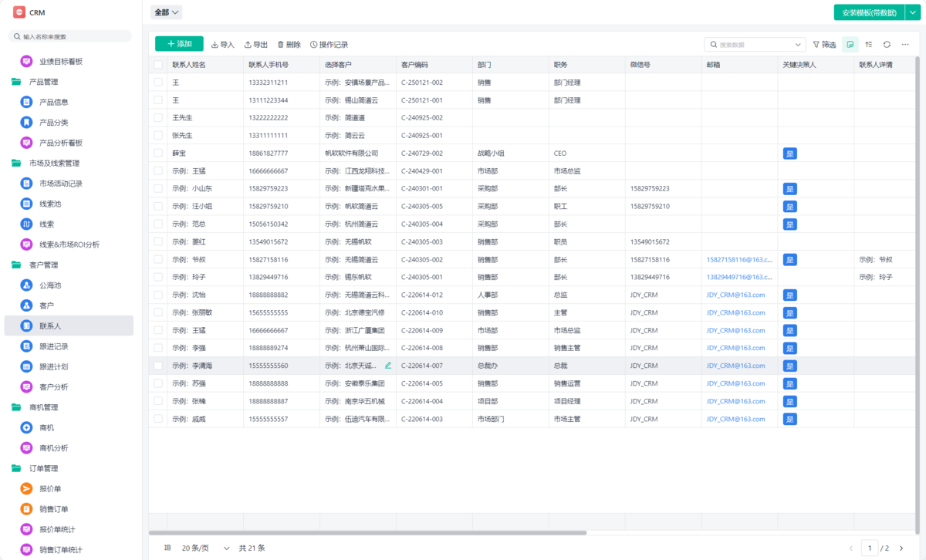Open the sort rows icon in toolbar
Image resolution: width=926 pixels, height=560 pixels.
point(869,45)
